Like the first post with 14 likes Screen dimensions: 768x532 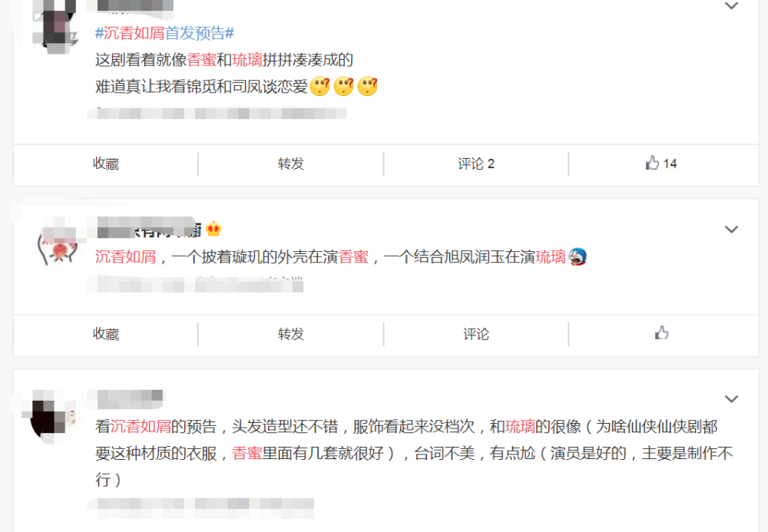coord(660,164)
